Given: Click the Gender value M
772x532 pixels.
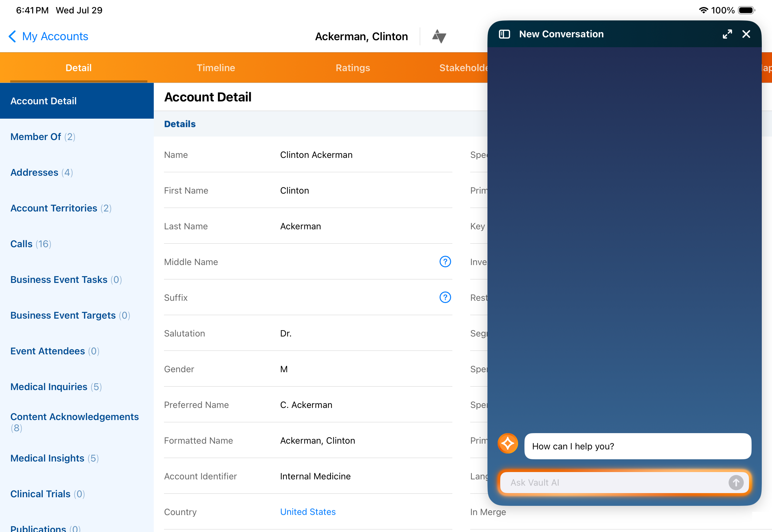Looking at the screenshot, I should pyautogui.click(x=284, y=369).
